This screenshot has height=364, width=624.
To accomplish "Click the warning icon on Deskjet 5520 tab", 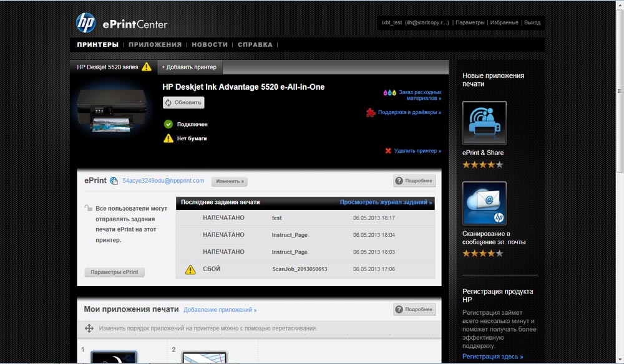I will point(147,67).
